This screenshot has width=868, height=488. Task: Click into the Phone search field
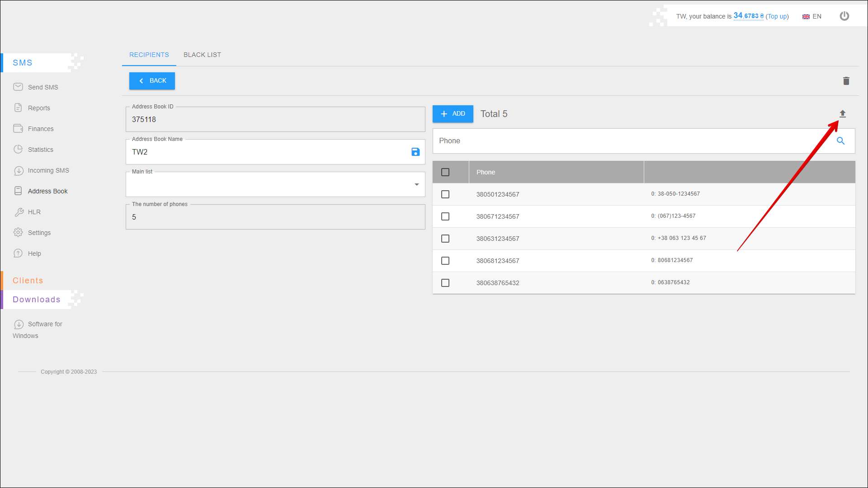pos(633,141)
